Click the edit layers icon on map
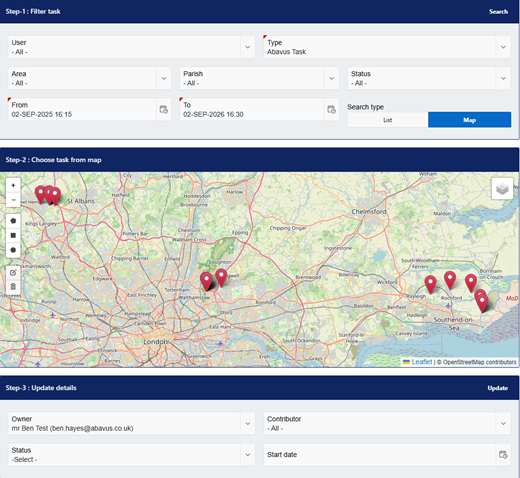The width and height of the screenshot is (520, 478). [x=13, y=273]
